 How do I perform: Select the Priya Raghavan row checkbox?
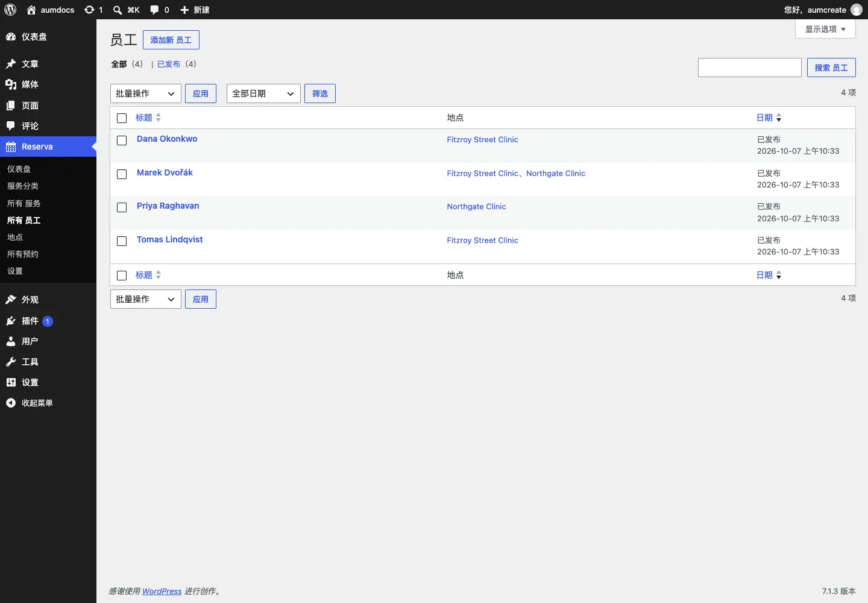tap(122, 207)
